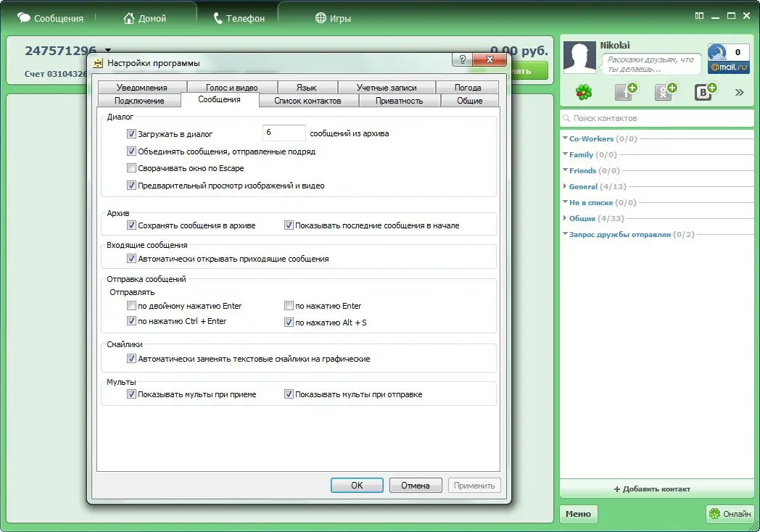Add Odnoklassniki account icon

coord(665,91)
